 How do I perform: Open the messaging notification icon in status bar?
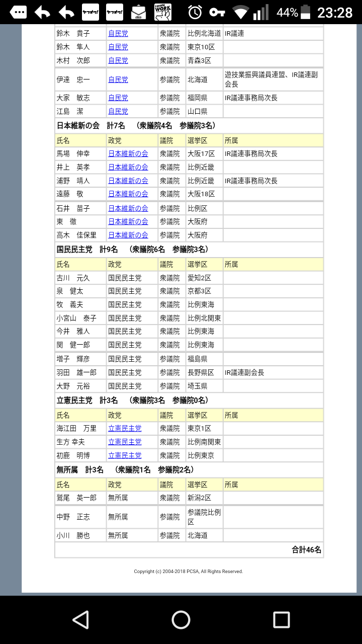pyautogui.click(x=19, y=13)
